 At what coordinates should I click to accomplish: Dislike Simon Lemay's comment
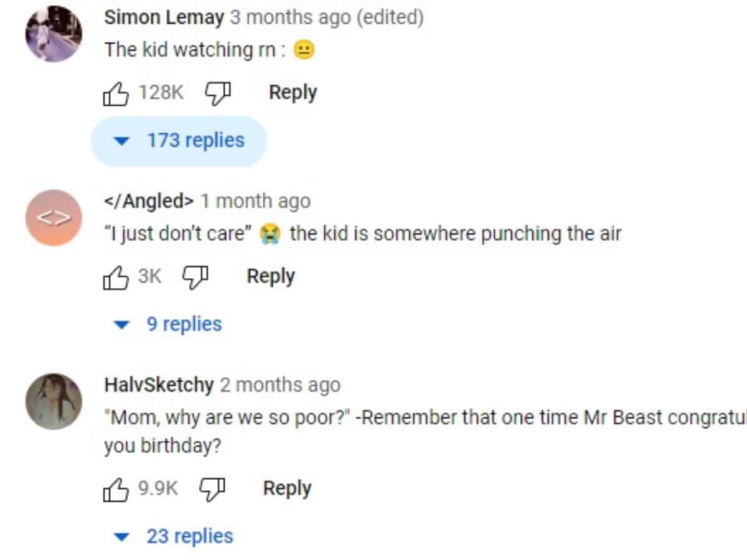coord(218,93)
